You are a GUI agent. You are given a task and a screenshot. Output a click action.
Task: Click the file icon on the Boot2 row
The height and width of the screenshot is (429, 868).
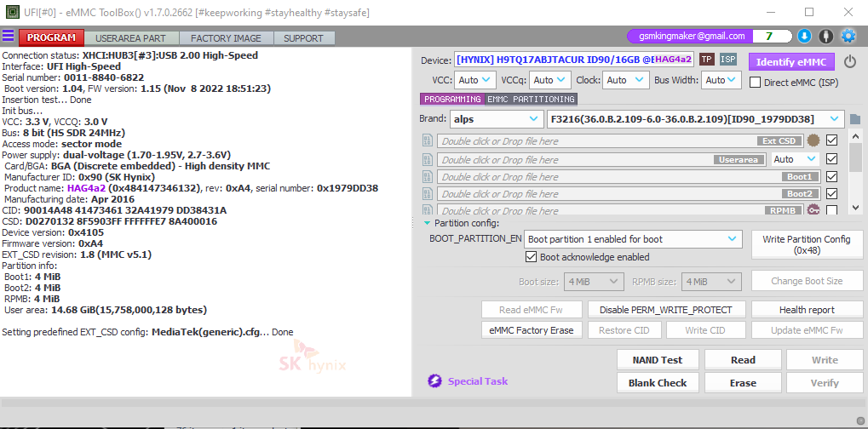pos(428,193)
